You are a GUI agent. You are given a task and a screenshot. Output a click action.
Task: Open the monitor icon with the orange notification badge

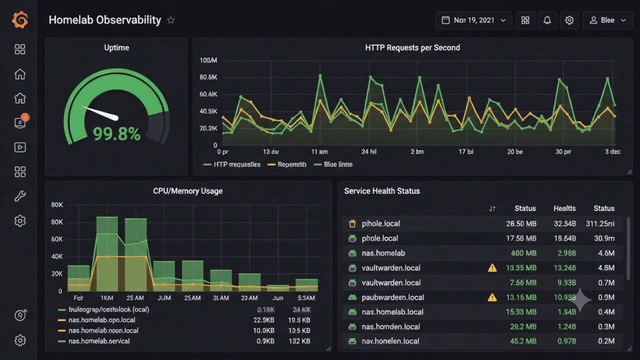click(20, 122)
